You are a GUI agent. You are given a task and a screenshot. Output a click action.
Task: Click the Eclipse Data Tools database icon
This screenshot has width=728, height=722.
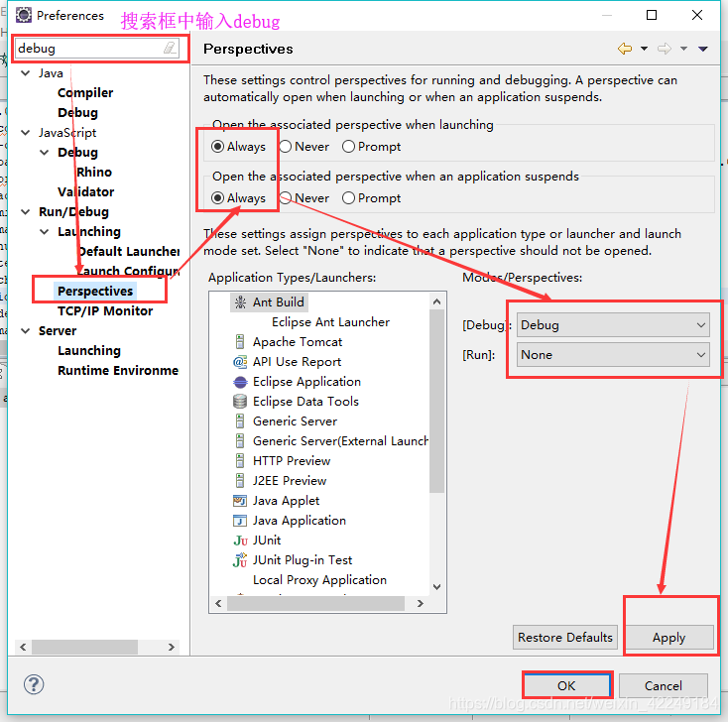point(240,401)
